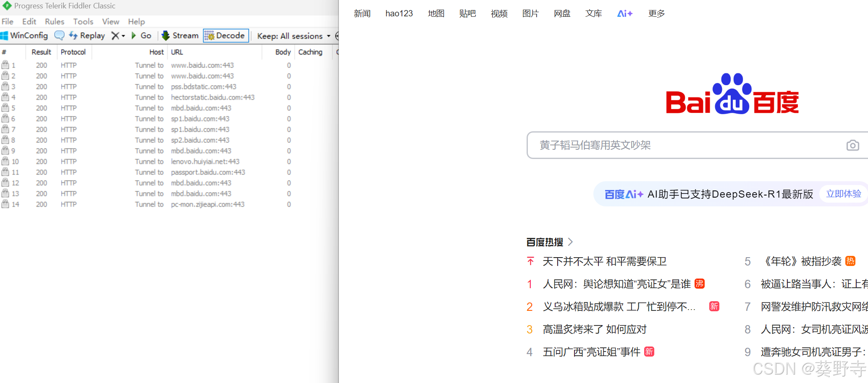Image resolution: width=868 pixels, height=383 pixels.
Task: Click the lock icon of session 14
Action: (x=5, y=204)
